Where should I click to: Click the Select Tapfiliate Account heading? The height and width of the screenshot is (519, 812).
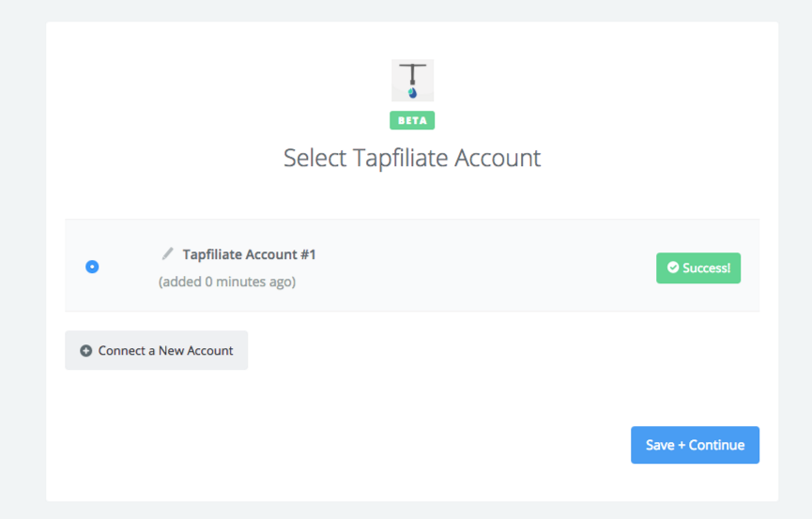point(412,158)
